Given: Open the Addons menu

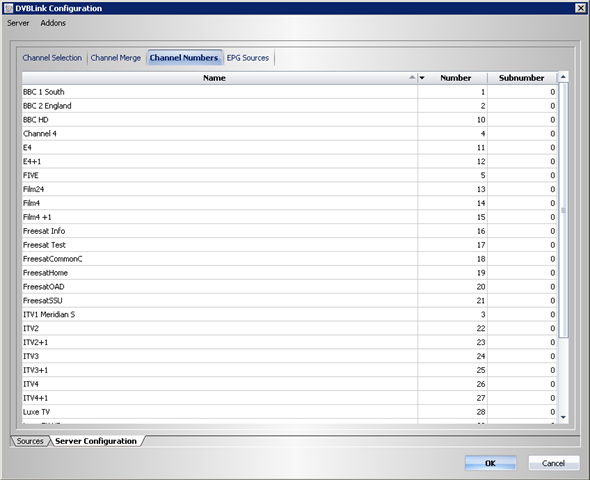Looking at the screenshot, I should coord(53,23).
